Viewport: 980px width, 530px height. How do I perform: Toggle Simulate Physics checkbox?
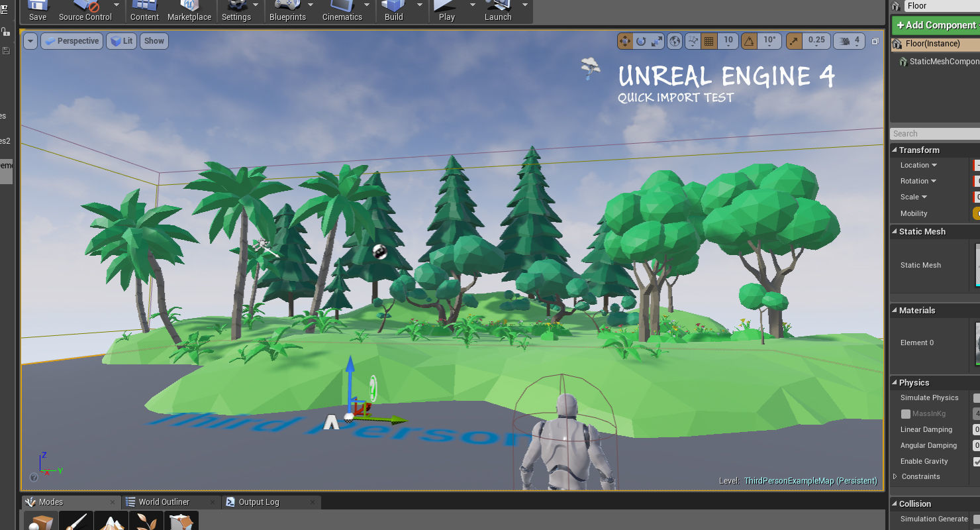(x=977, y=397)
